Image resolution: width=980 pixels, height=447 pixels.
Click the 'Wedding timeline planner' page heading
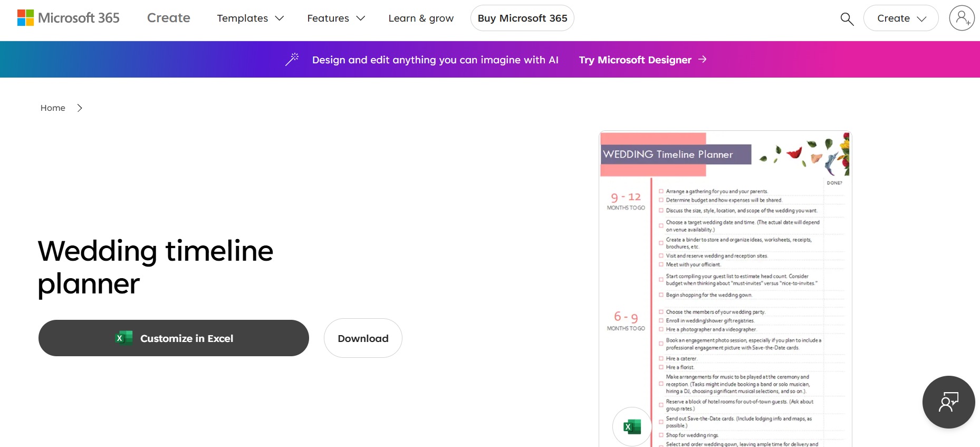[x=156, y=267]
